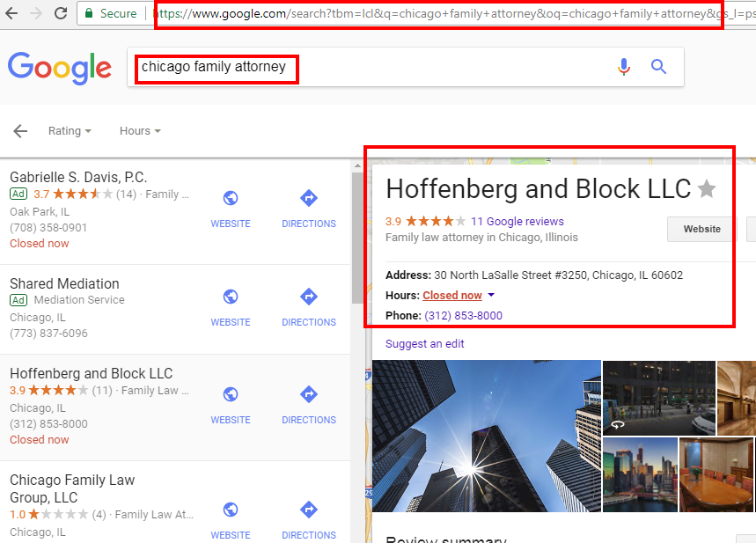This screenshot has width=756, height=543.
Task: Click the Website button in the details panel
Action: [x=702, y=229]
